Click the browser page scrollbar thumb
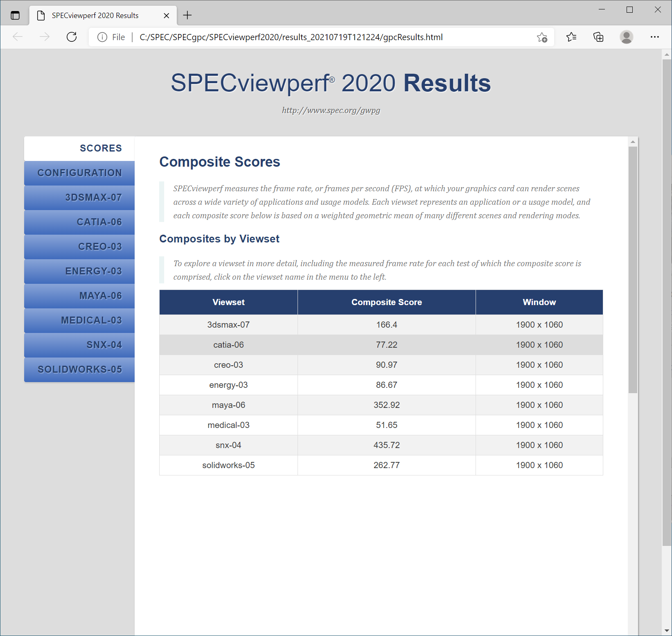Screen dimensions: 672x636 pos(667,303)
